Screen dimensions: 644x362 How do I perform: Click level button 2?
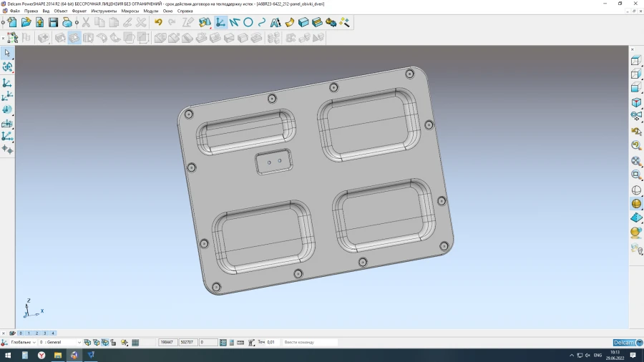[36, 333]
